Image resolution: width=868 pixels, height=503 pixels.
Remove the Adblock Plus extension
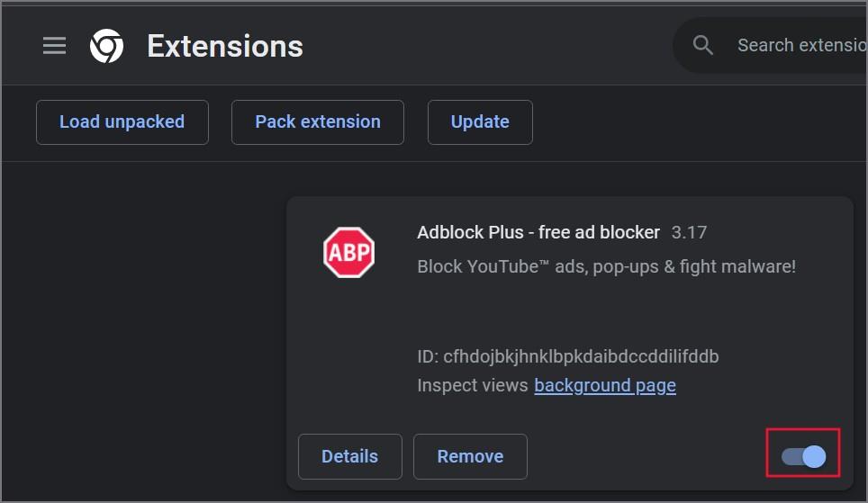click(x=470, y=456)
